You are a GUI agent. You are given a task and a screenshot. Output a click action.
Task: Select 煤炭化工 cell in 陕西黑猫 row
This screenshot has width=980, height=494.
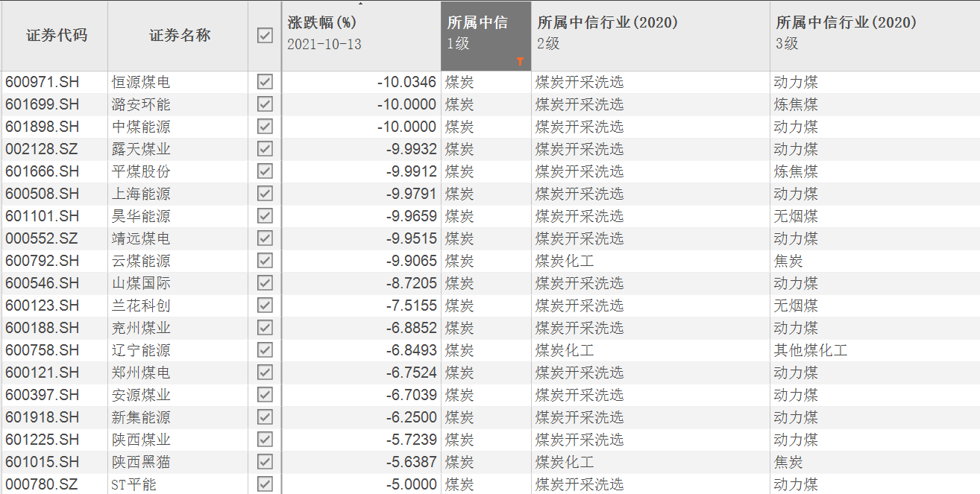coord(565,462)
